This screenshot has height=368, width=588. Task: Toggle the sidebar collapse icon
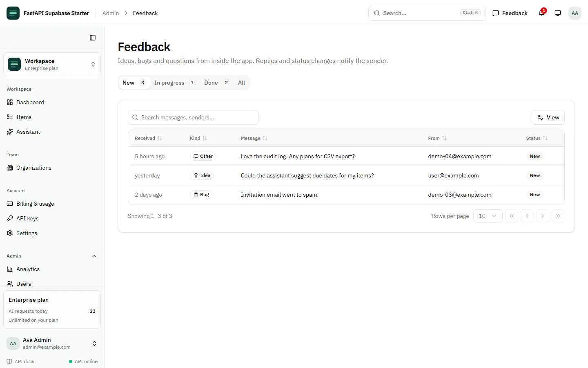coord(93,38)
